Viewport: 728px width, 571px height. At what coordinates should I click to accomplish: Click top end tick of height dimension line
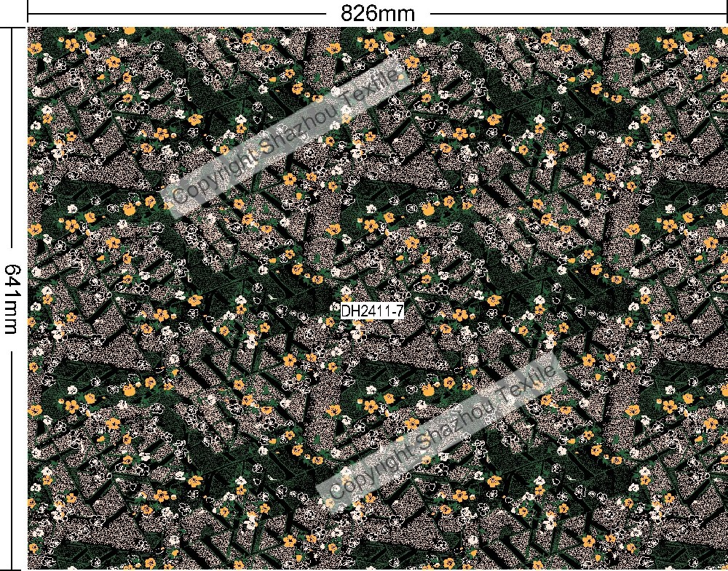point(12,28)
